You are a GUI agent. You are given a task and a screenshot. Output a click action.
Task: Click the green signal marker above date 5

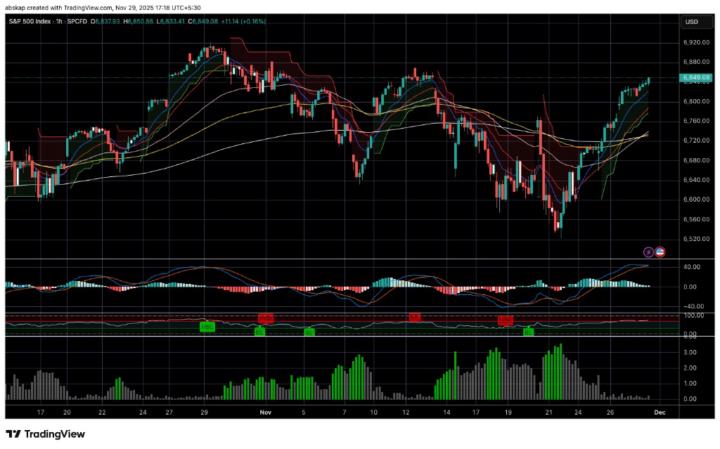click(x=309, y=331)
